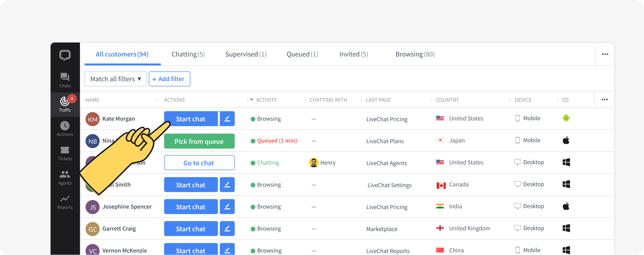Click the Go to chat button

click(x=199, y=163)
